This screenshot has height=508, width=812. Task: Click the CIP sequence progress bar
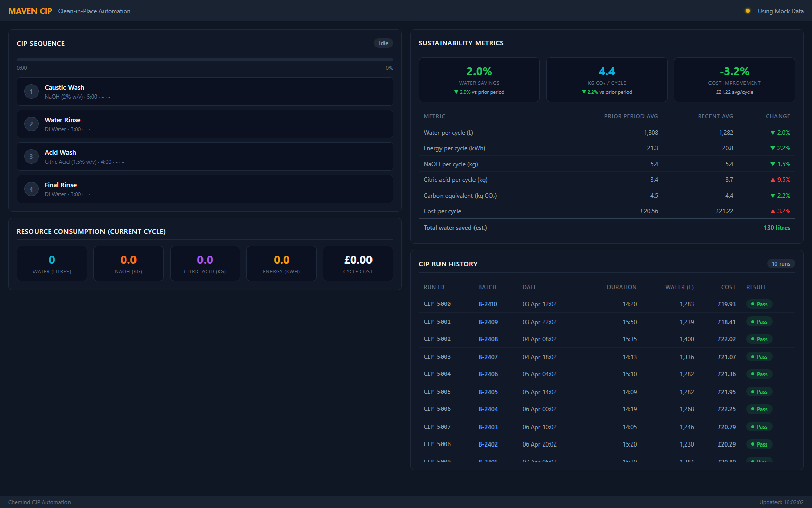coord(205,59)
